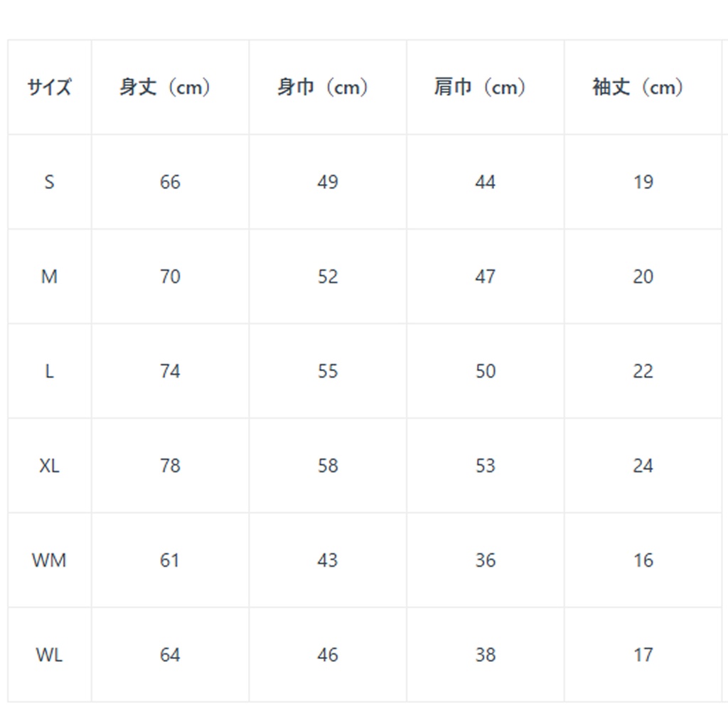Click the 身巾 value 43 for size WM

click(327, 560)
